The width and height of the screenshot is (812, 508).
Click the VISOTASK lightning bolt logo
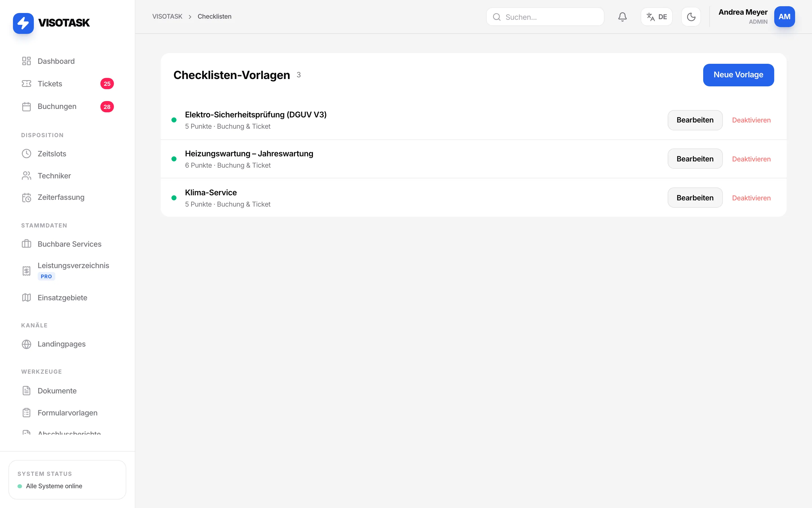coord(23,23)
